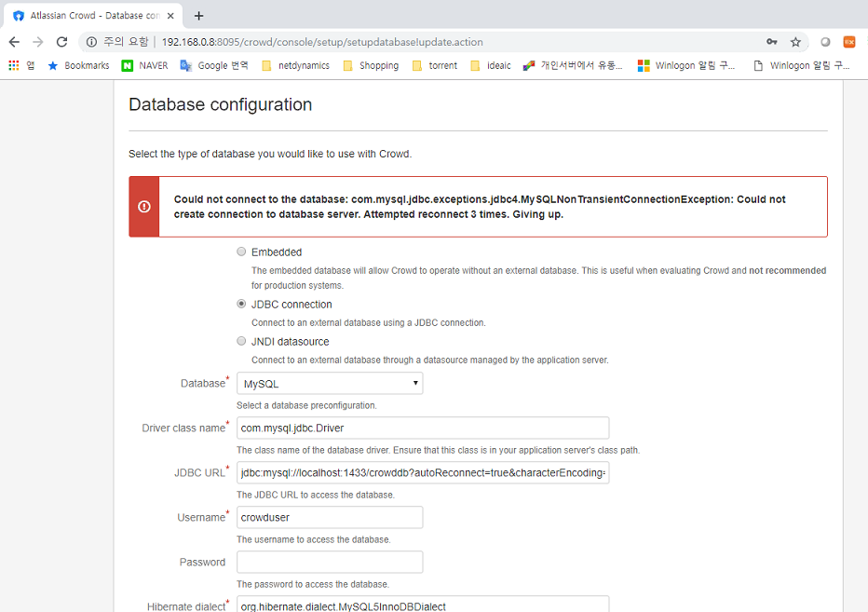Click 'Connect to an external database using a JDBC connection.' text

(x=369, y=323)
